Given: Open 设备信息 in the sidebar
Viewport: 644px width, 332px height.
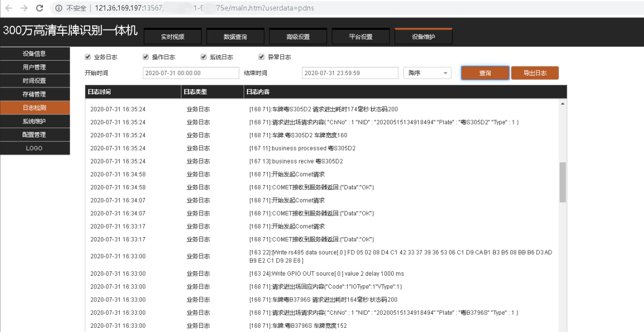Looking at the screenshot, I should pos(35,54).
